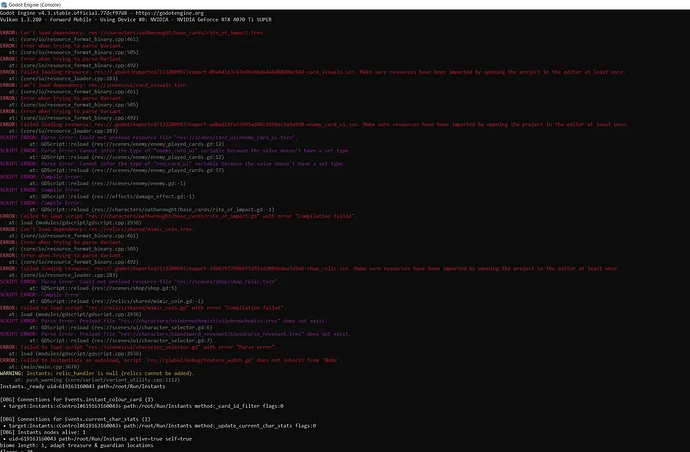Screen dimensions: 690x452
Task: Click the line mentioning "NVIDIA GeForce RTX 4070 Ti SUPER"
Action: pos(136,20)
